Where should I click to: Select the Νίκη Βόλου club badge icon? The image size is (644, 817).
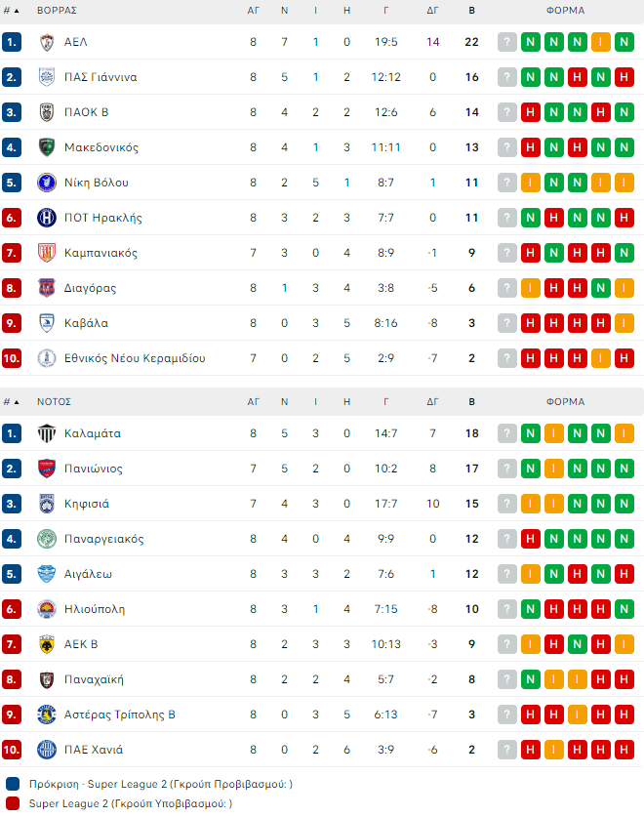[46, 183]
